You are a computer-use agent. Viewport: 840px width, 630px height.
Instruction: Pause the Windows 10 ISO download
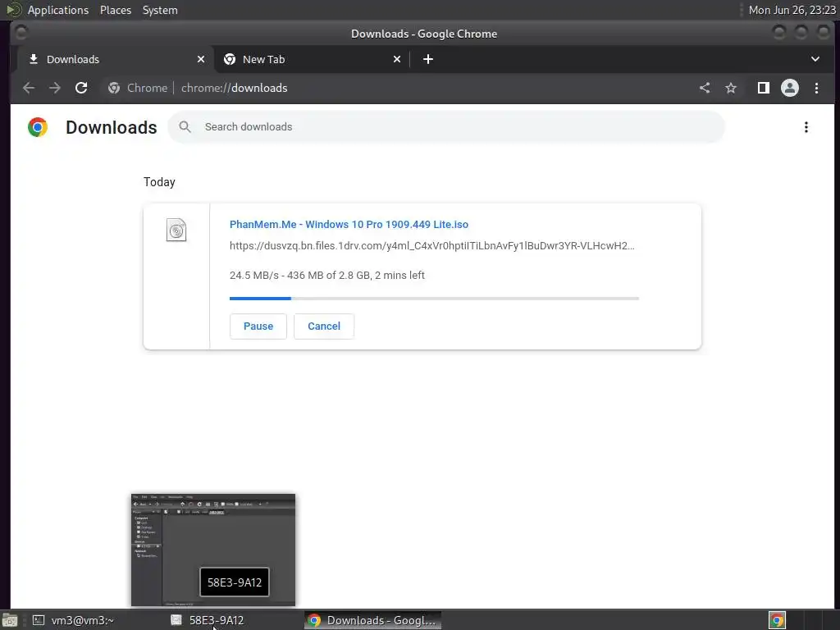pos(258,326)
